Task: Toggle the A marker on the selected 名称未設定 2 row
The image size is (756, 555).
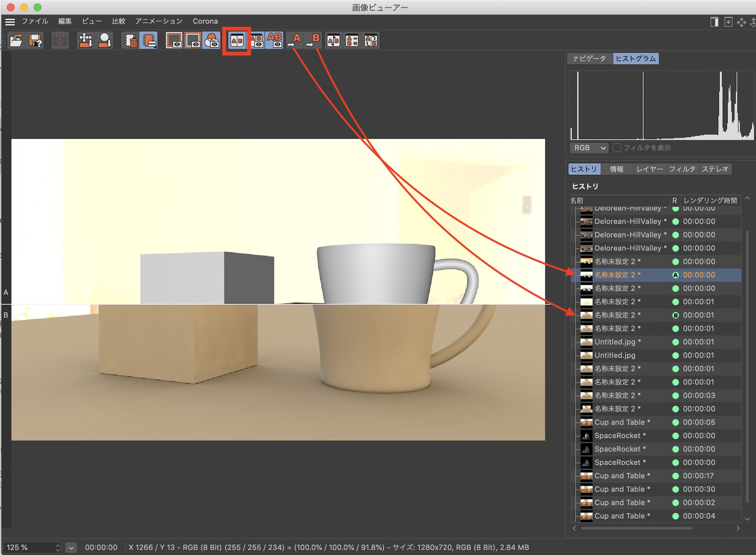Action: [675, 275]
